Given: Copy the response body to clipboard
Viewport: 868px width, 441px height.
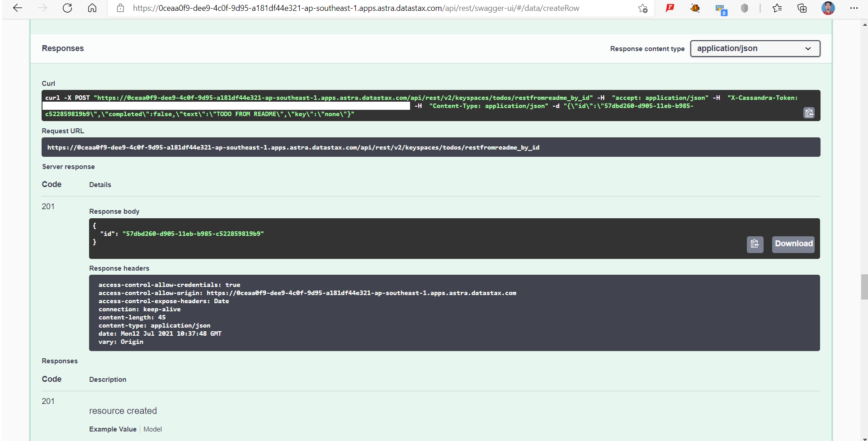Looking at the screenshot, I should 755,244.
